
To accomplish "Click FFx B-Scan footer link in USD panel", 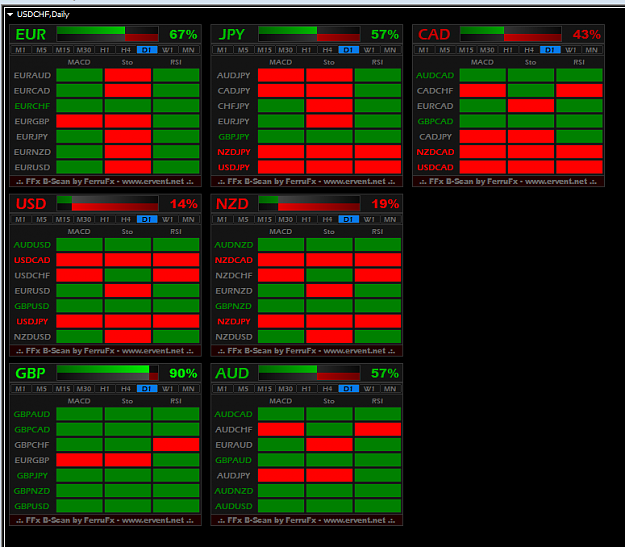I will click(x=105, y=351).
